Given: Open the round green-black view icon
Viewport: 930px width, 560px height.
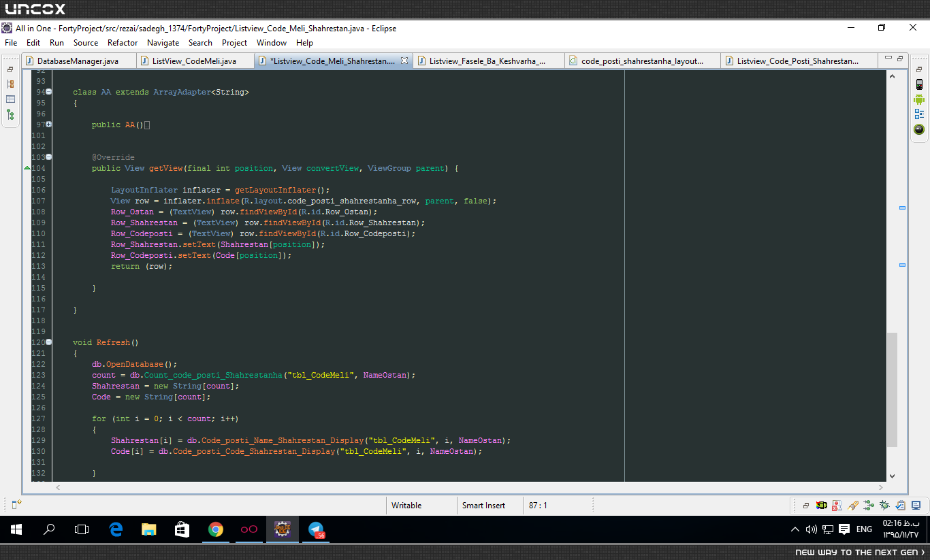Looking at the screenshot, I should (x=919, y=129).
